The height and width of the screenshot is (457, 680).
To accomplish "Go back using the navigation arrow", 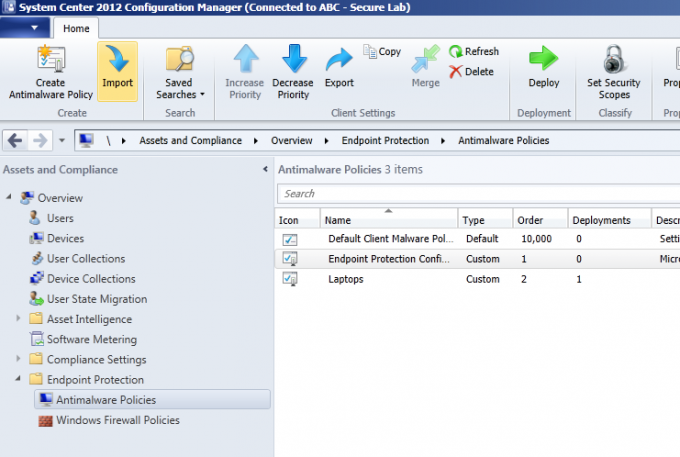I will pos(15,140).
